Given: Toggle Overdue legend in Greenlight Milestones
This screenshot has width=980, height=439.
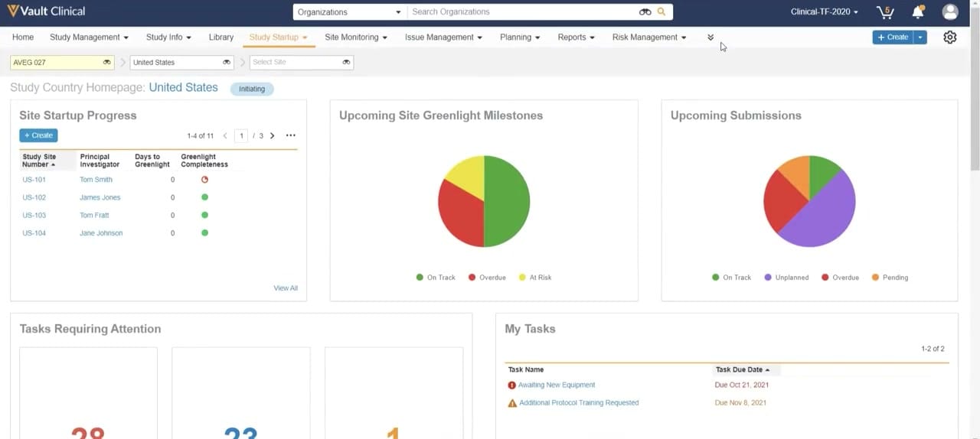Looking at the screenshot, I should (x=487, y=278).
